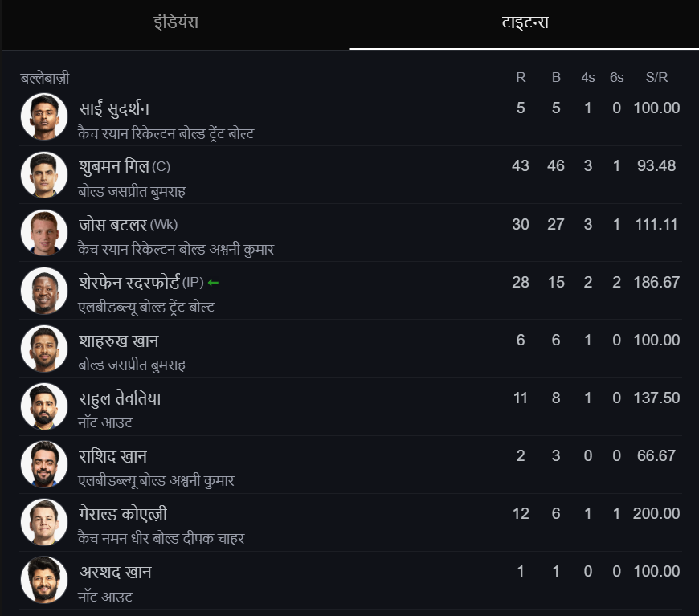Switch to the इंडियंस tab

(x=175, y=22)
